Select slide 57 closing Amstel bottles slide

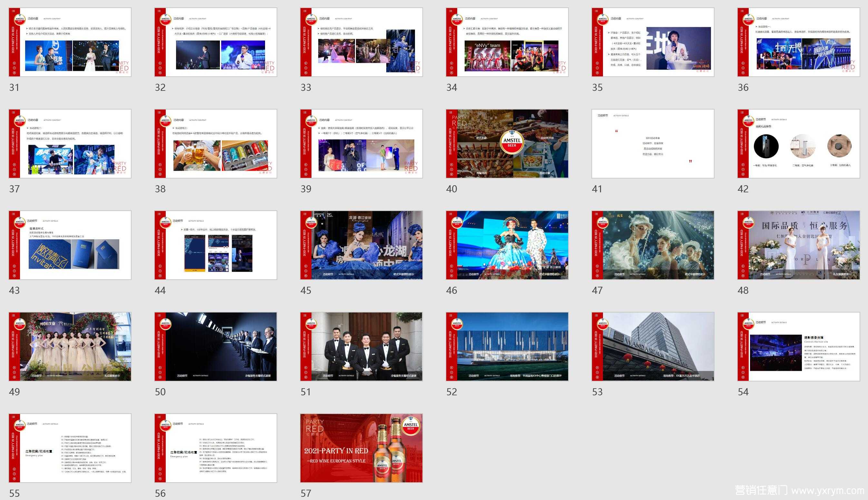361,448
